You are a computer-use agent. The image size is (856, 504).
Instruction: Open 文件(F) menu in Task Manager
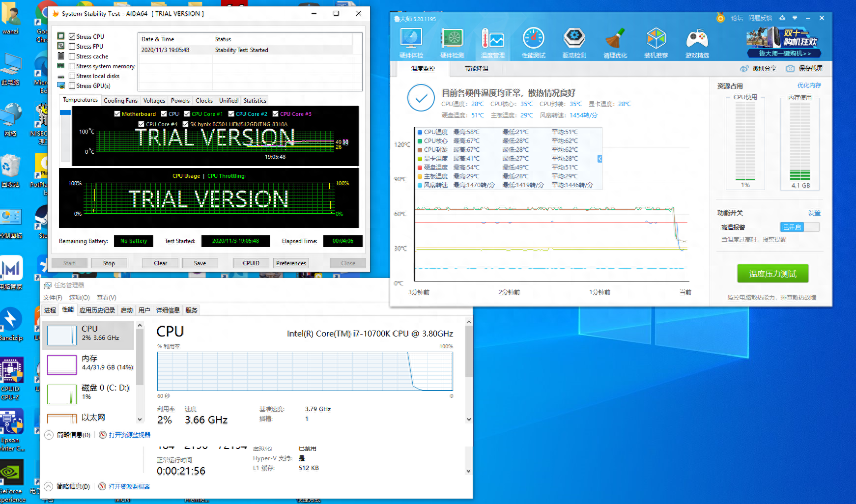pos(53,297)
